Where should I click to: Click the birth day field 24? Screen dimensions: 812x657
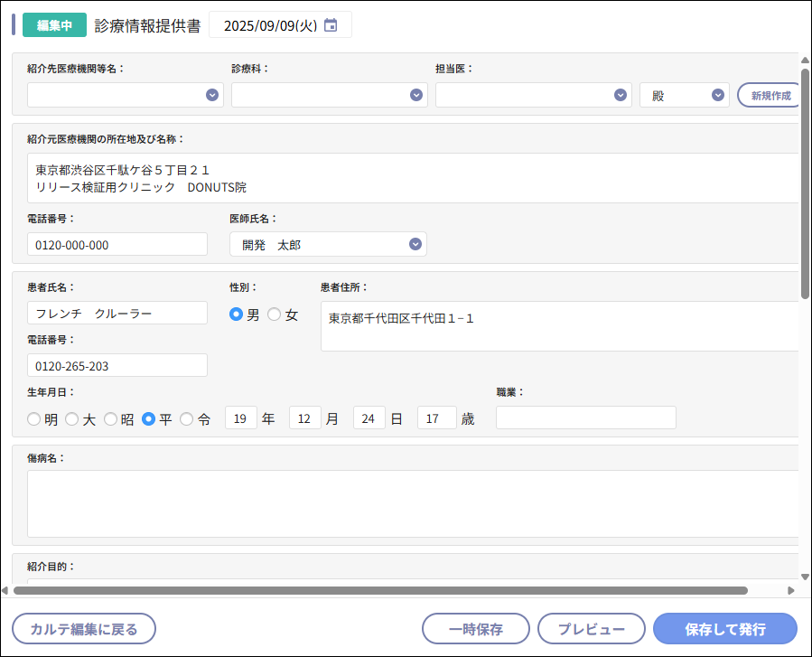369,418
